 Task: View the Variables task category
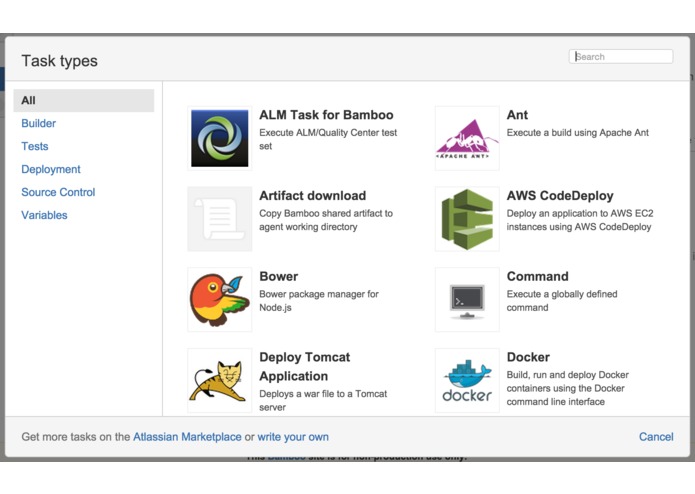point(44,215)
